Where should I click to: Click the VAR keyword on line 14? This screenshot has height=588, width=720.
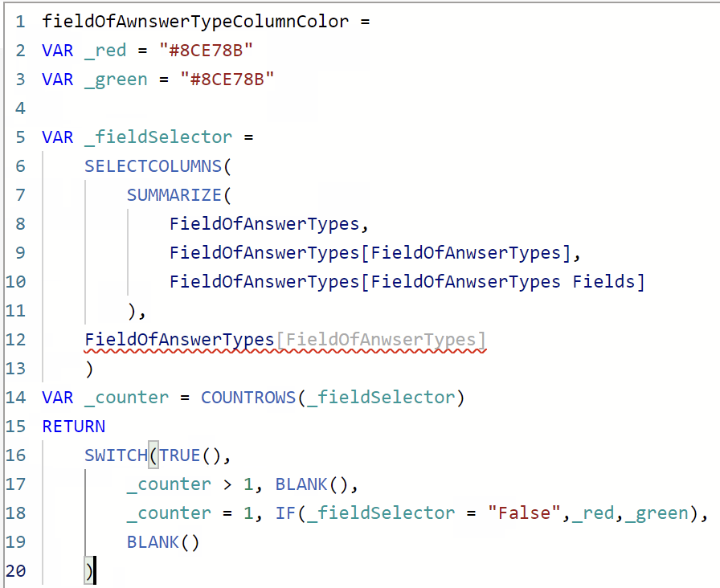(x=58, y=398)
